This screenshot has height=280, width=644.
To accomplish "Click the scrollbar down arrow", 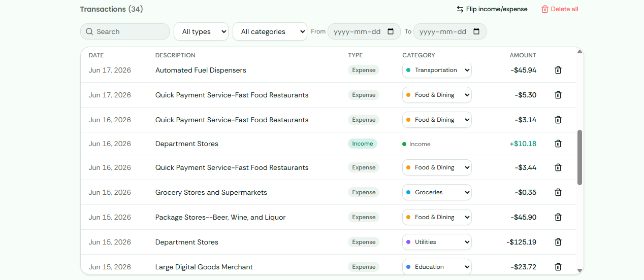I will (579, 271).
